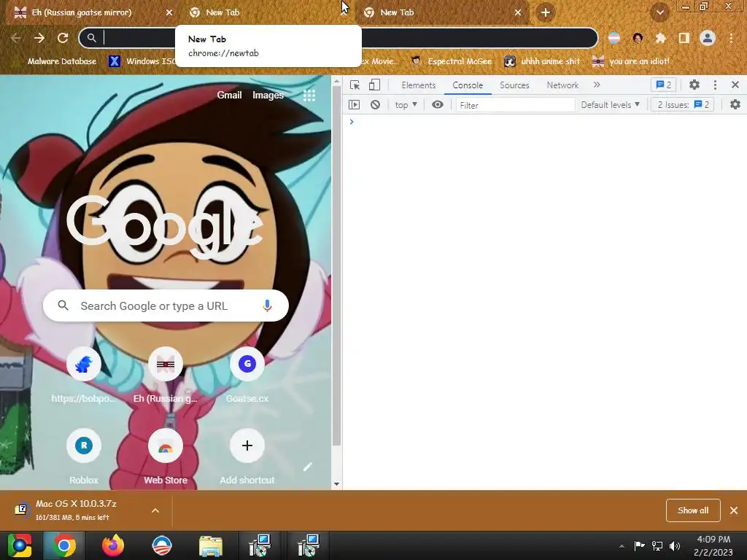The image size is (747, 560).
Task: Click the 2 Issues button
Action: tap(683, 105)
